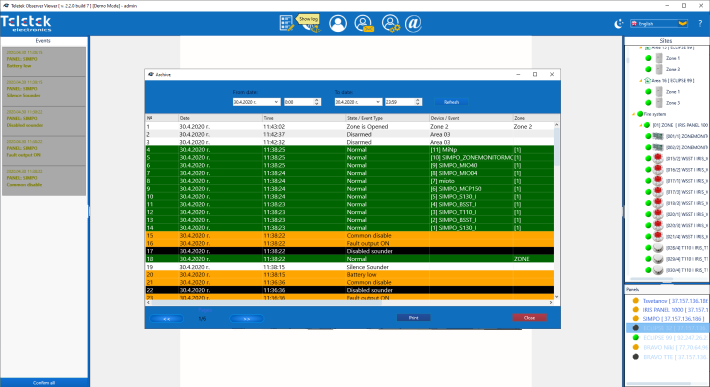Select the IRIS PANEL 1000 panel entry
710x387 pixels.
676,310
